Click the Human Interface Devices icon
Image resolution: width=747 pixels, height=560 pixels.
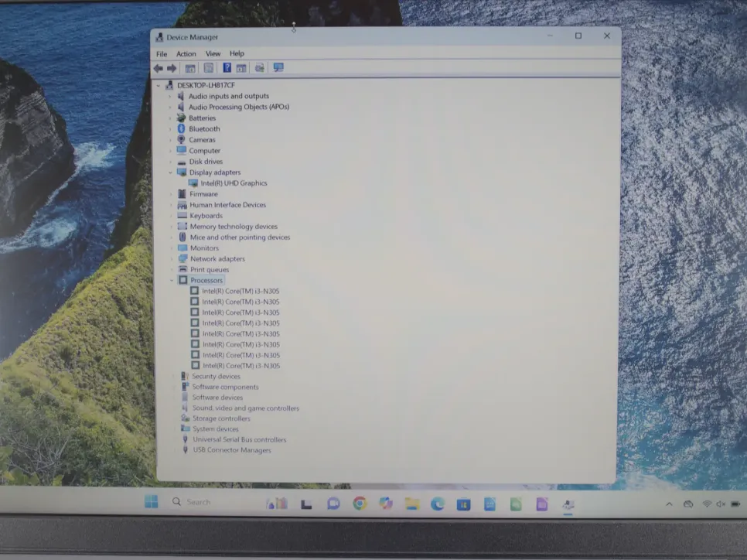pyautogui.click(x=182, y=205)
